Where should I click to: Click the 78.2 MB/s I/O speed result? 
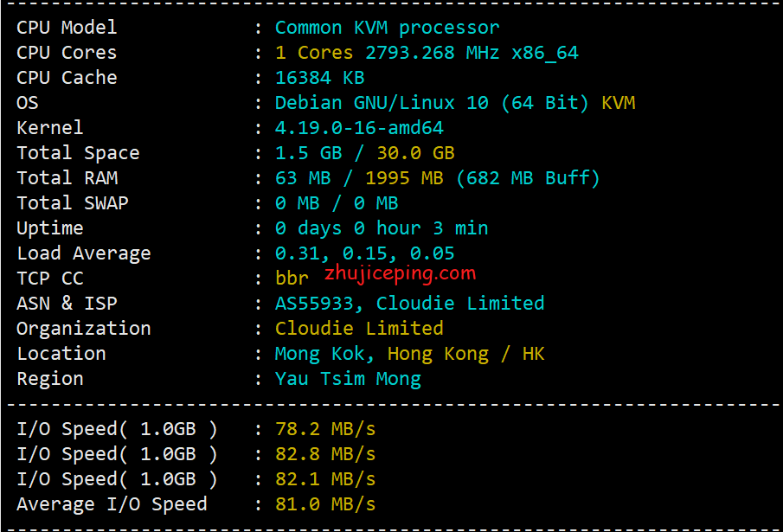pyautogui.click(x=325, y=429)
